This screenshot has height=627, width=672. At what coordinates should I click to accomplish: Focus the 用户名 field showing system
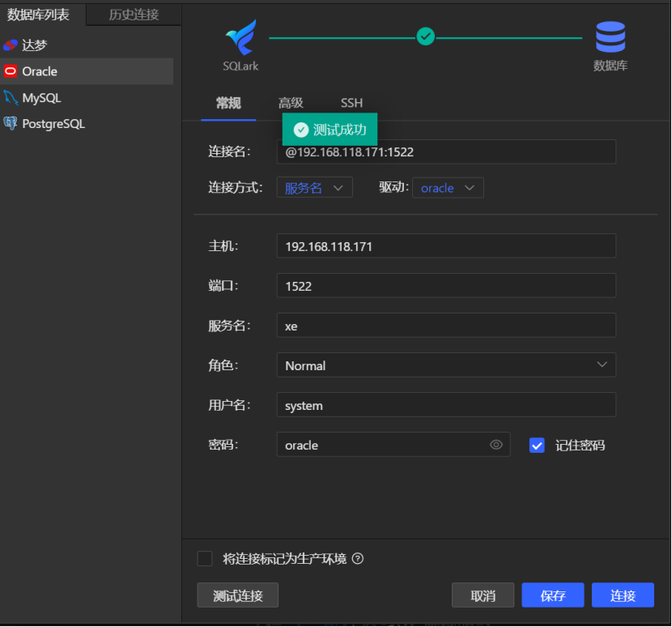pyautogui.click(x=446, y=405)
